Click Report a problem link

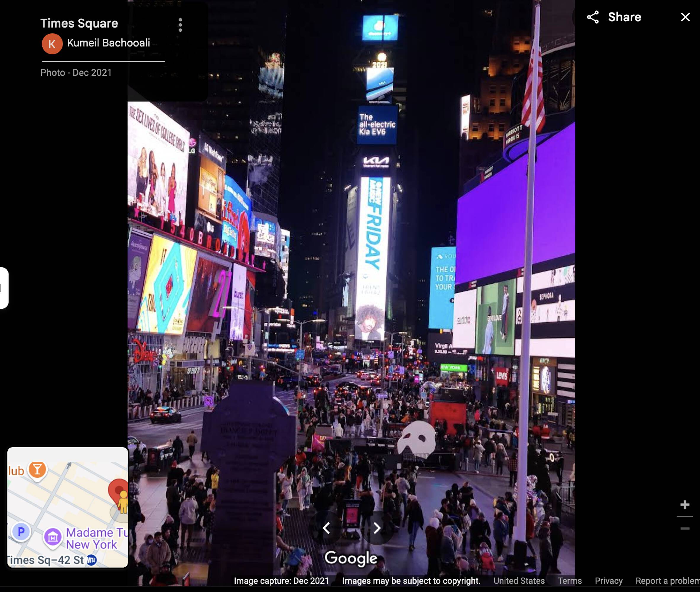667,581
